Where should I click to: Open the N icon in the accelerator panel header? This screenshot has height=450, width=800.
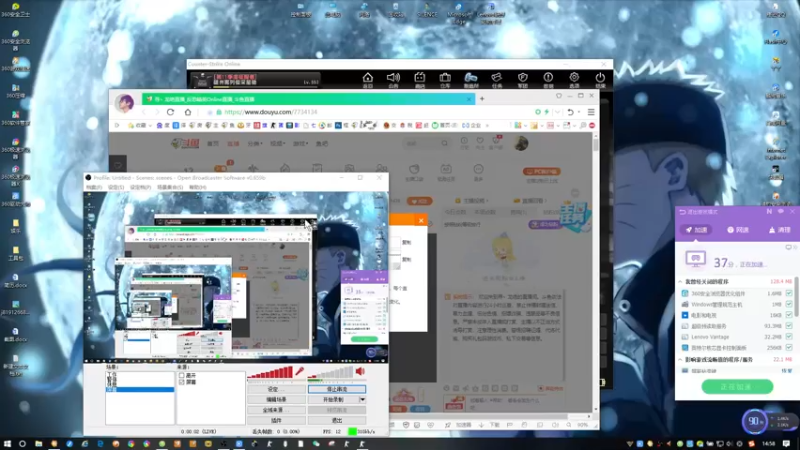click(769, 211)
